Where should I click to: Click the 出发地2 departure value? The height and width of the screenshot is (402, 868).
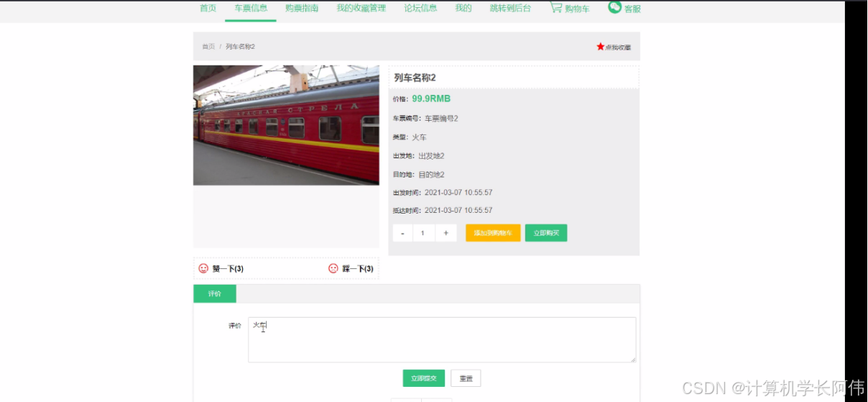tap(431, 156)
